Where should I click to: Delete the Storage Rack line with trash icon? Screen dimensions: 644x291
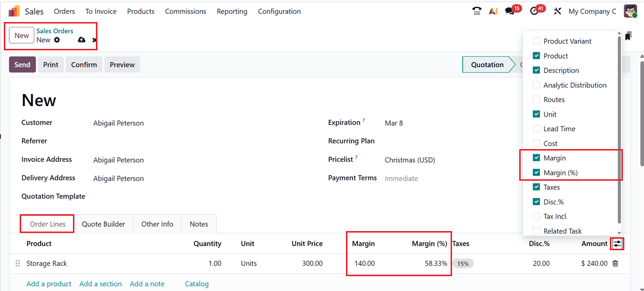tap(616, 263)
